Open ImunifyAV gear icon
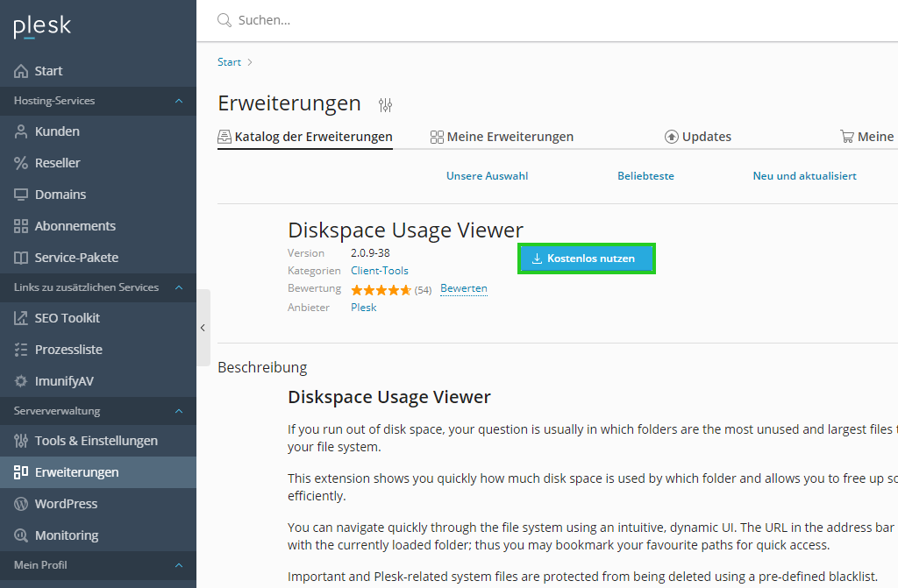Viewport: 898px width, 588px height. (x=21, y=380)
